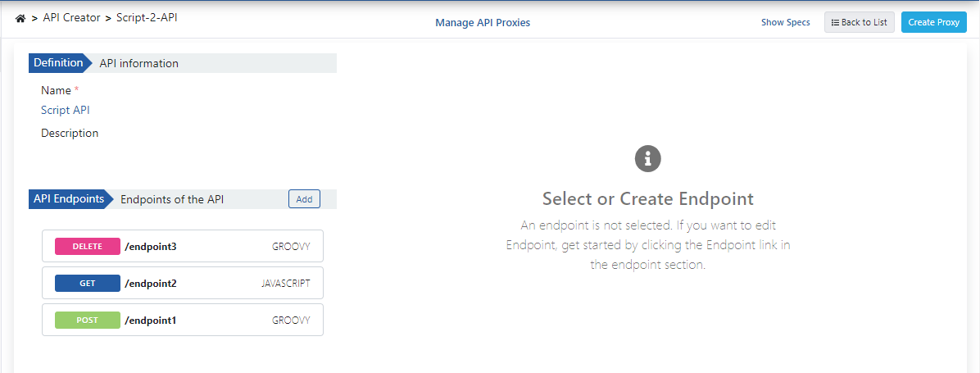Click the green POST method badge
Viewport: 980px width, 373px height.
click(x=87, y=321)
